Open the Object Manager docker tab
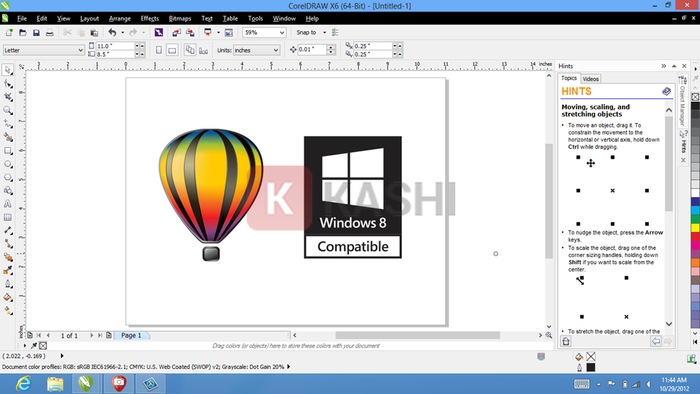The height and width of the screenshot is (394, 700). (x=682, y=102)
